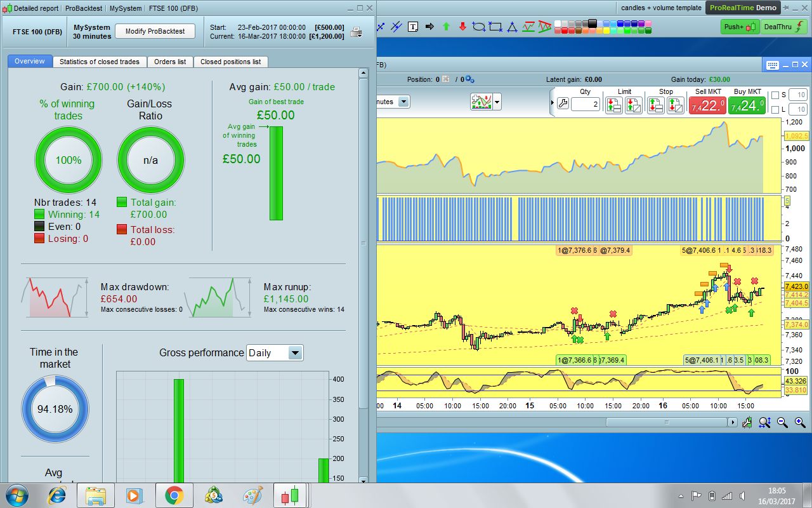The height and width of the screenshot is (508, 812).
Task: Open order settings wrench icon beside Qty
Action: tap(563, 104)
